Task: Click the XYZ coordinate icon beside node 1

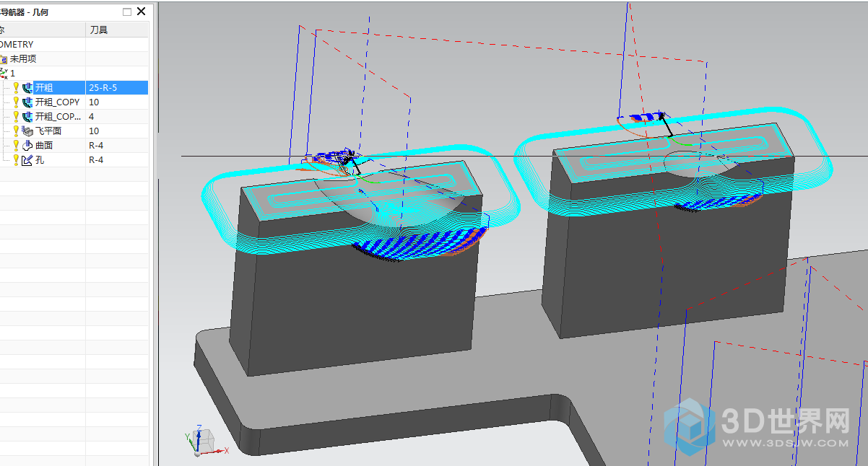Action: [x=4, y=73]
